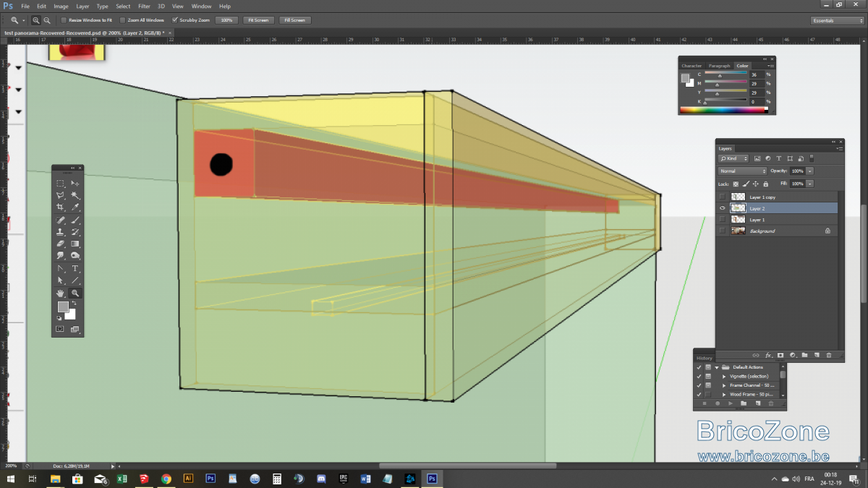Select the Crop tool
This screenshot has height=488, width=868.
tap(61, 207)
